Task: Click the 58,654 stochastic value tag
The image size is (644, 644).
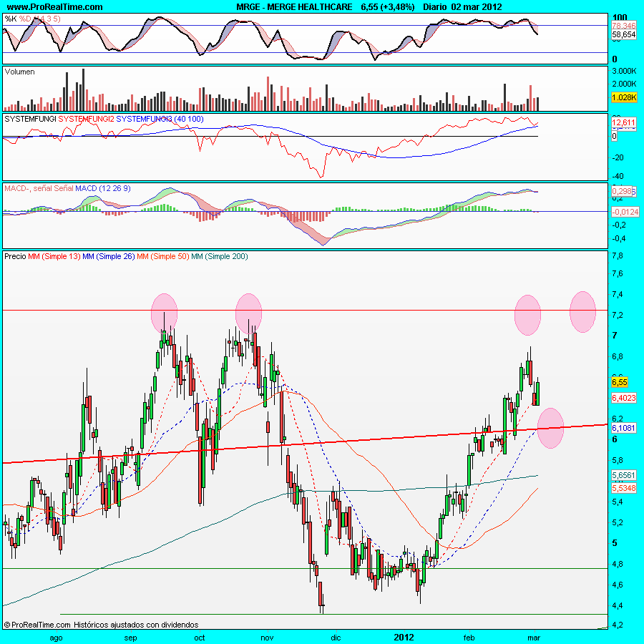Action: pos(623,34)
